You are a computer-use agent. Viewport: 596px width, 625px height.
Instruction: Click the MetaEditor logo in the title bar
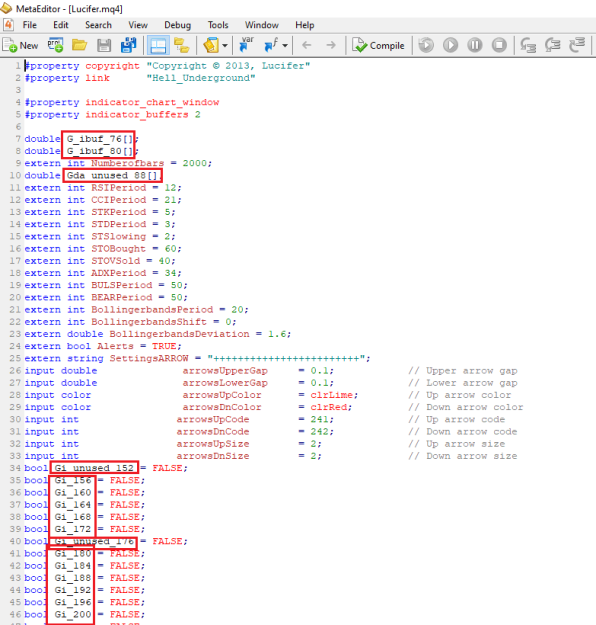pyautogui.click(x=6, y=8)
